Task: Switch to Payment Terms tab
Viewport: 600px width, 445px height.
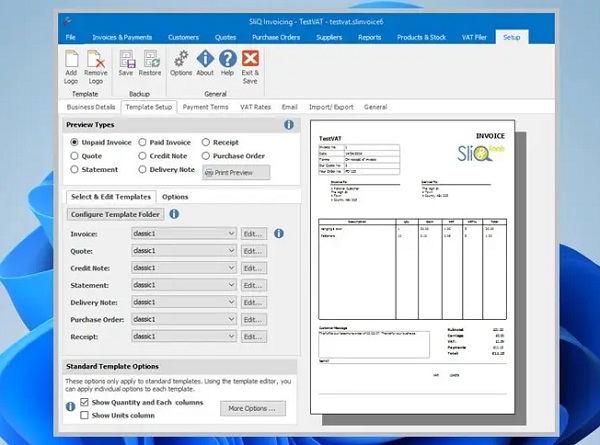Action: 205,107
